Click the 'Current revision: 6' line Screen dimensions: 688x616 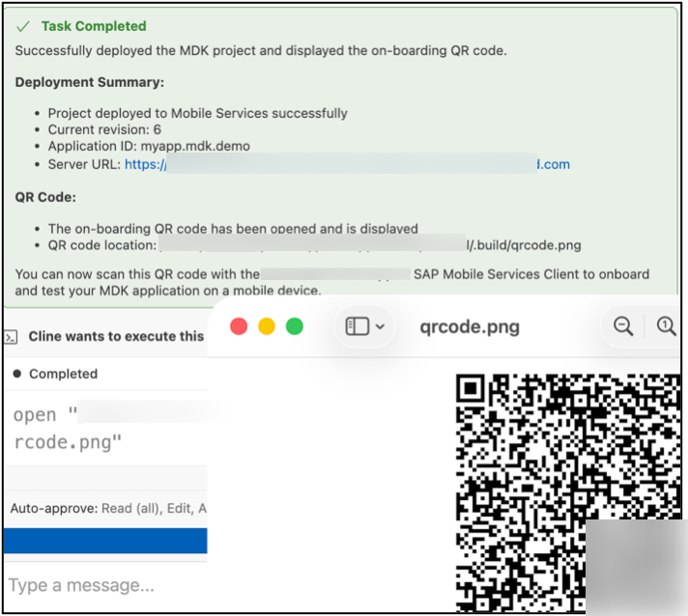click(x=104, y=129)
